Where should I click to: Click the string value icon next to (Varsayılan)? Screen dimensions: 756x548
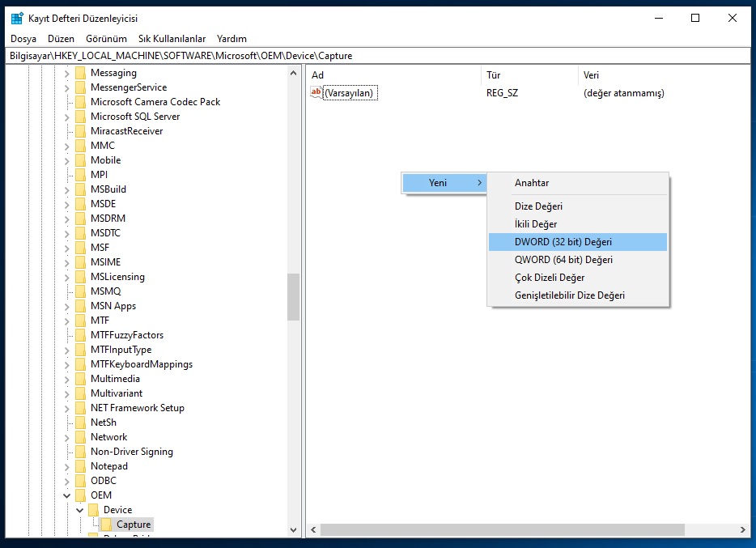coord(316,93)
